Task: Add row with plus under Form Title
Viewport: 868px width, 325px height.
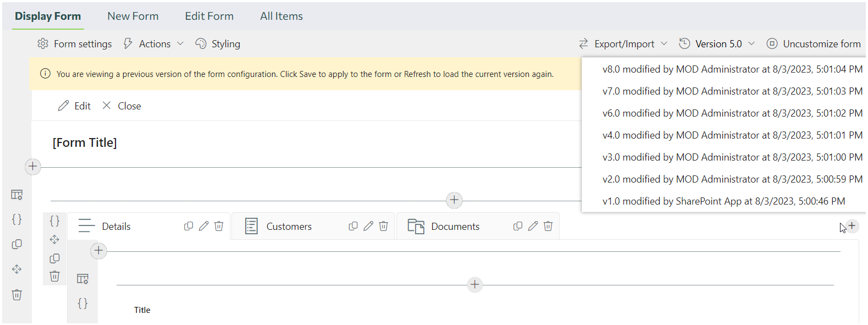Action: pyautogui.click(x=33, y=166)
